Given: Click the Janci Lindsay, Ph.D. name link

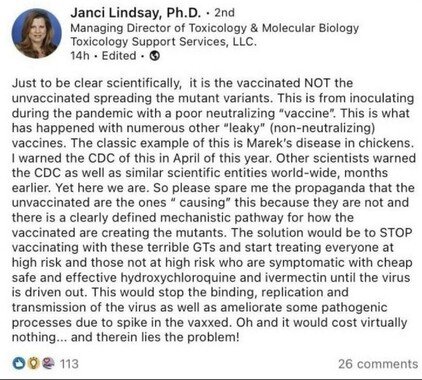Looking at the screenshot, I should click(x=136, y=13).
